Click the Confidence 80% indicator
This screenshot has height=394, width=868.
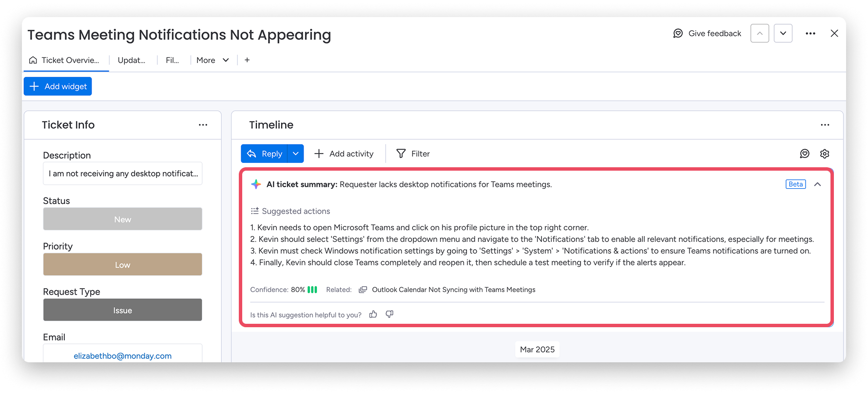284,290
